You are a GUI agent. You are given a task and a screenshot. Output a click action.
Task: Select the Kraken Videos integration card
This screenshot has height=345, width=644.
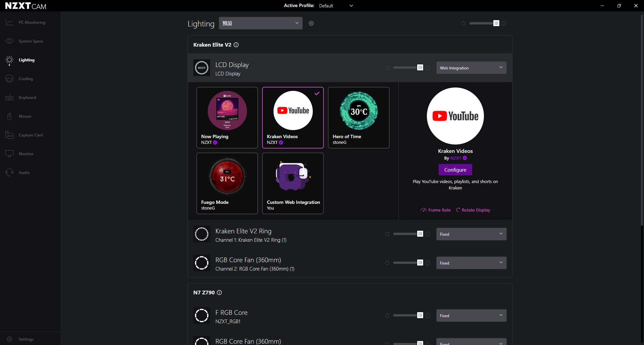tap(293, 118)
